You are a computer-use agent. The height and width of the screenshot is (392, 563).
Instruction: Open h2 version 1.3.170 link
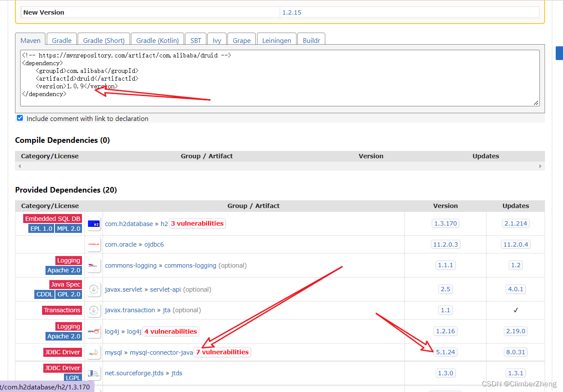coord(445,223)
